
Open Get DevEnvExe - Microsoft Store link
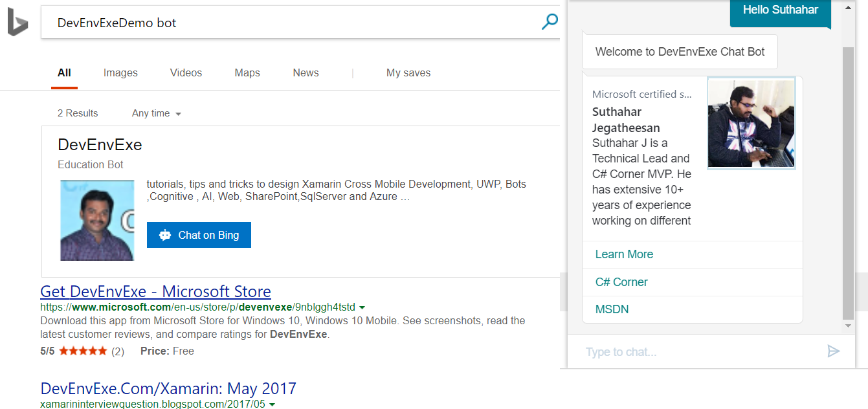point(155,291)
